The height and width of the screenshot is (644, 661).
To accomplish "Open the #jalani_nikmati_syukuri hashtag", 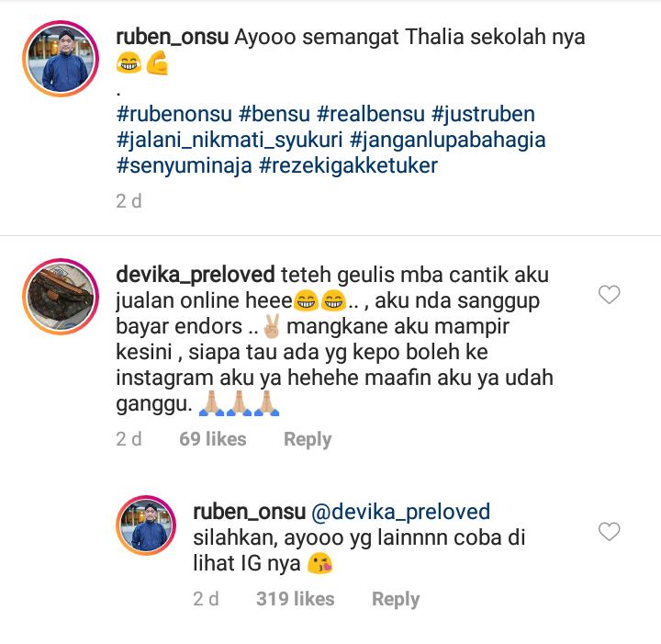I will [x=230, y=141].
